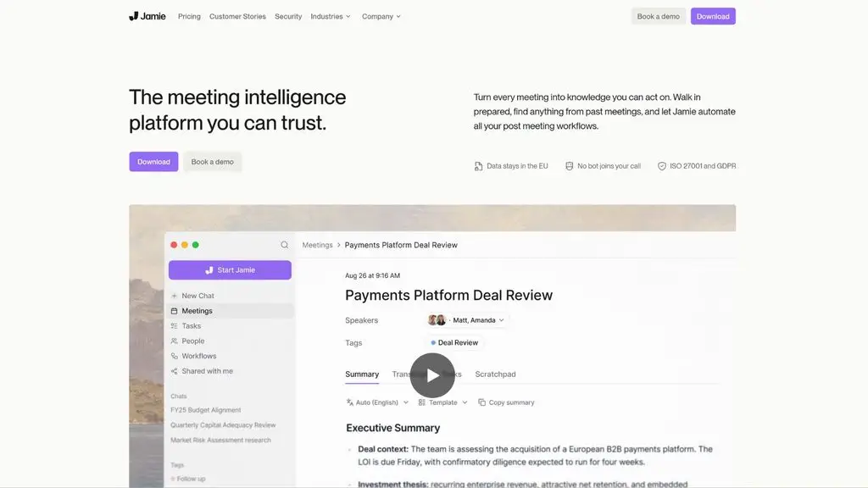Open the Pricing page
Screen dimensions: 868x488
(x=189, y=17)
